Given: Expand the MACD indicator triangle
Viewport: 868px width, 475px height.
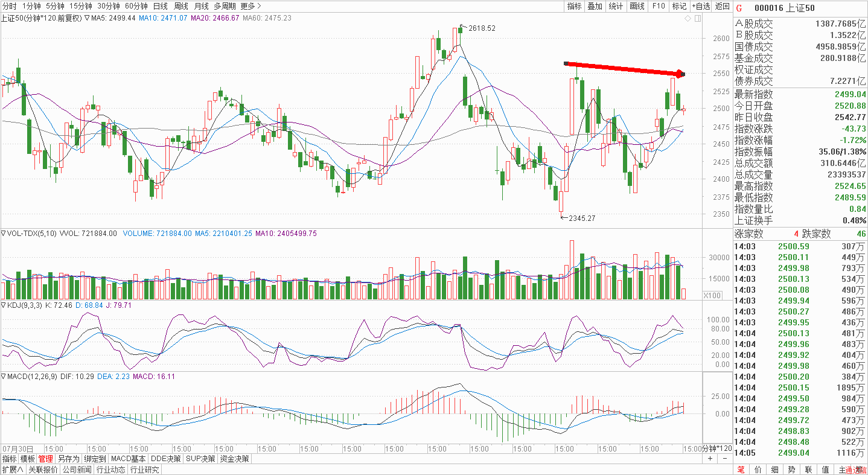Looking at the screenshot, I should [3, 376].
